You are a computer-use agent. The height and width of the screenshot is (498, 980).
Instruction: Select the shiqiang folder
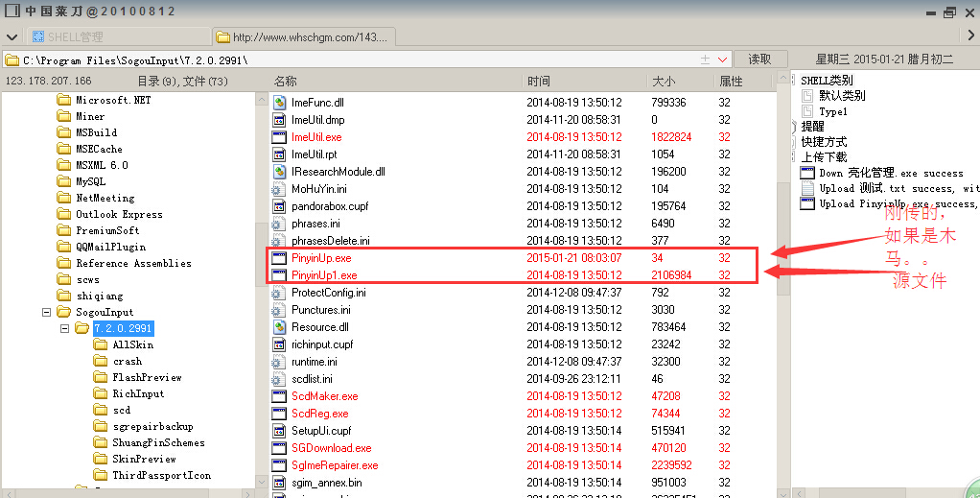click(100, 296)
